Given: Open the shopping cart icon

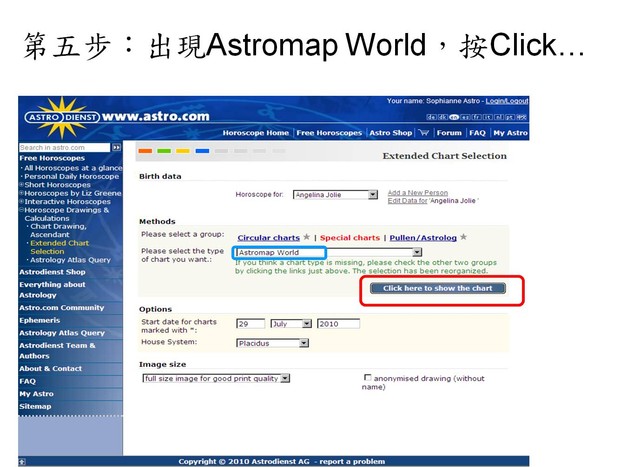Looking at the screenshot, I should pos(424,133).
